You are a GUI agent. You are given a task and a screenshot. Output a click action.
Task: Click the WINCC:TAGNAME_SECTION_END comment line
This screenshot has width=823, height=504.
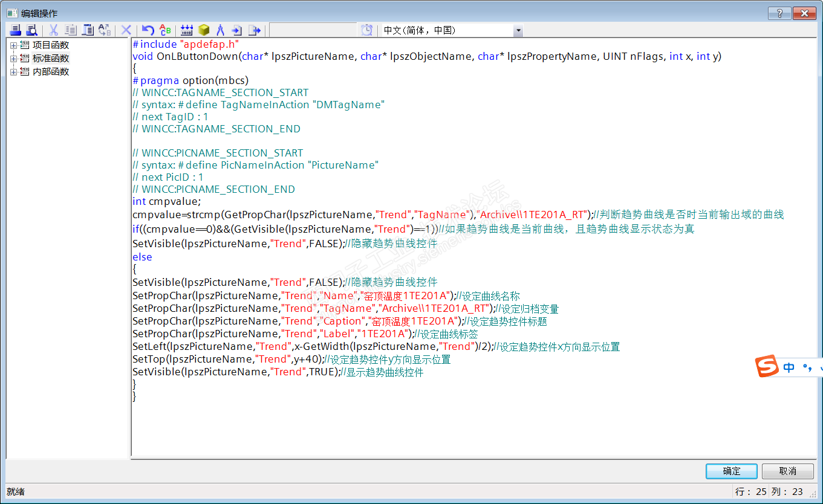coord(216,129)
